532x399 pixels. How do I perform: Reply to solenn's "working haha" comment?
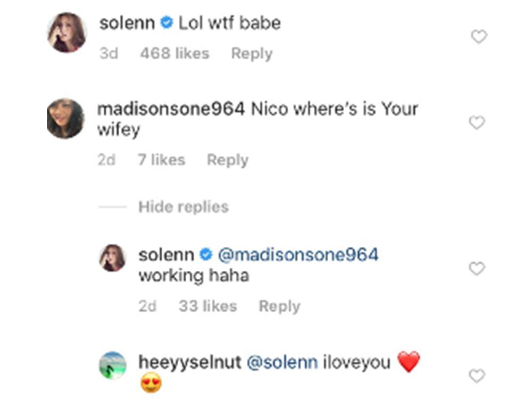(x=279, y=306)
